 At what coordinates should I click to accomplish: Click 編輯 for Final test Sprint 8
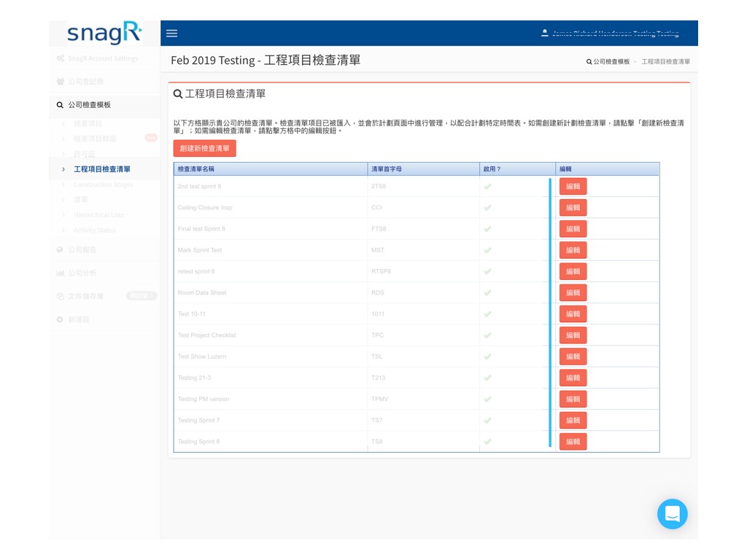point(573,229)
